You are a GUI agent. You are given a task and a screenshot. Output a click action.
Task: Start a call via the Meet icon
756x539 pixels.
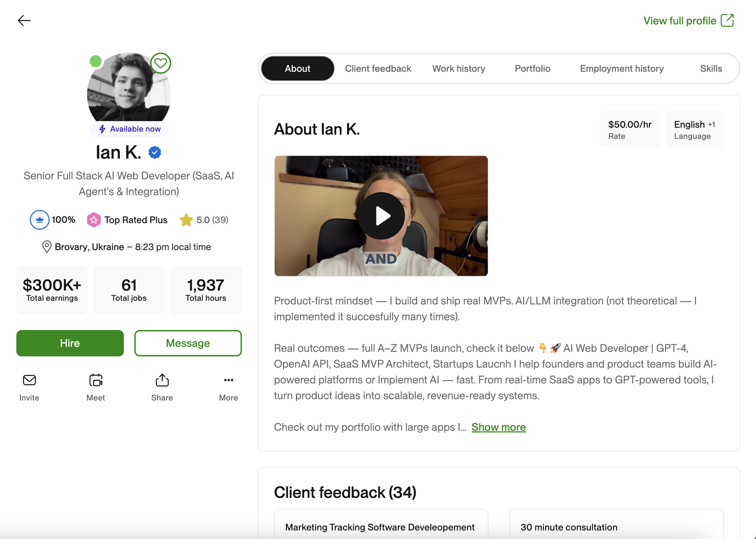[95, 380]
